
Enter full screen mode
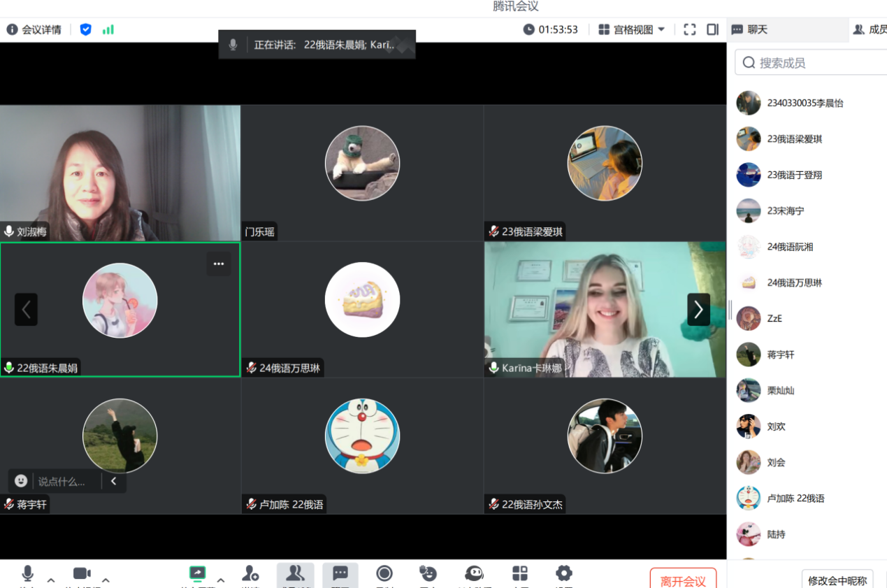[690, 29]
